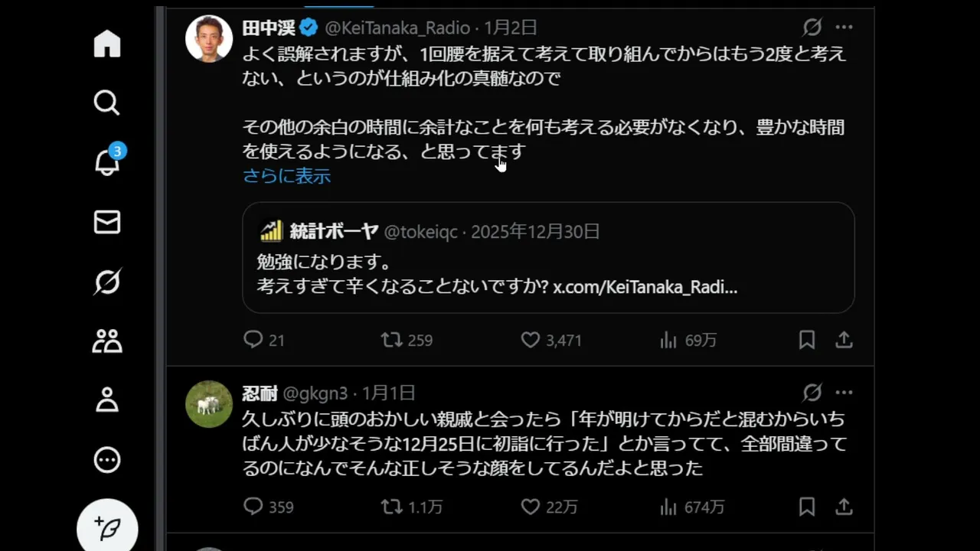Open @KeiTanaka_Radio profile handle
Image resolution: width=980 pixels, height=551 pixels.
click(397, 28)
